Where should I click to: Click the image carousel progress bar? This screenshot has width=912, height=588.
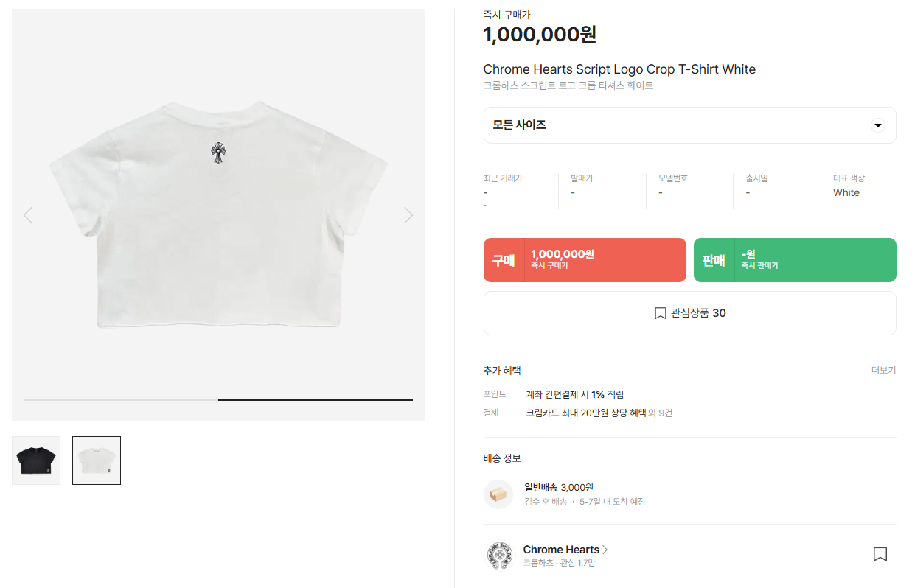click(218, 399)
